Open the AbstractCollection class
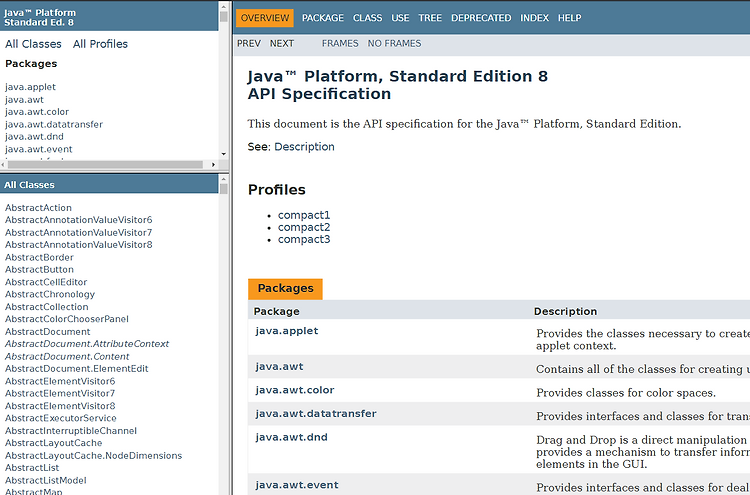 pos(46,307)
